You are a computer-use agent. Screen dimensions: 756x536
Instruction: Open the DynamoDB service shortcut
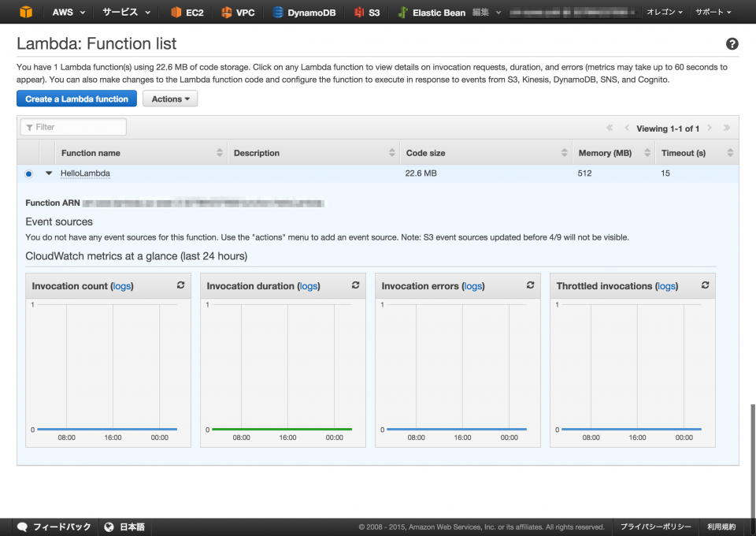[x=304, y=13]
